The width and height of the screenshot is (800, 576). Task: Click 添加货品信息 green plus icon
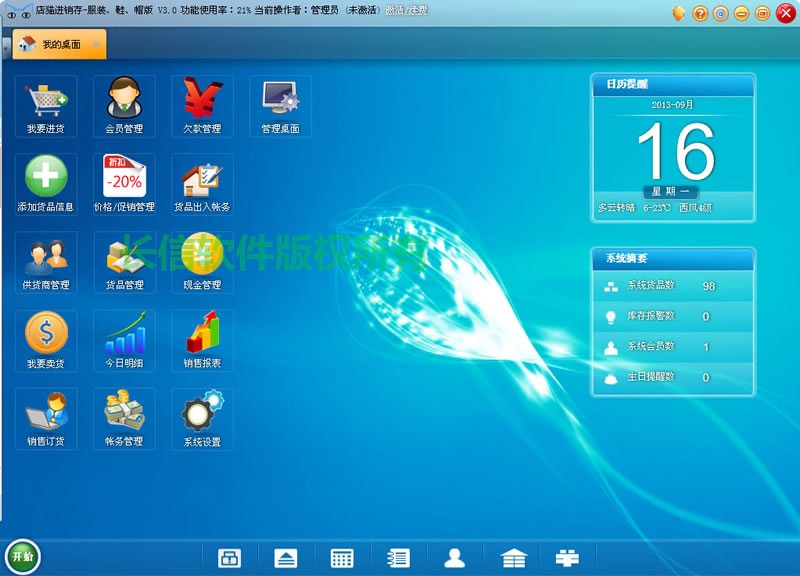pos(46,184)
